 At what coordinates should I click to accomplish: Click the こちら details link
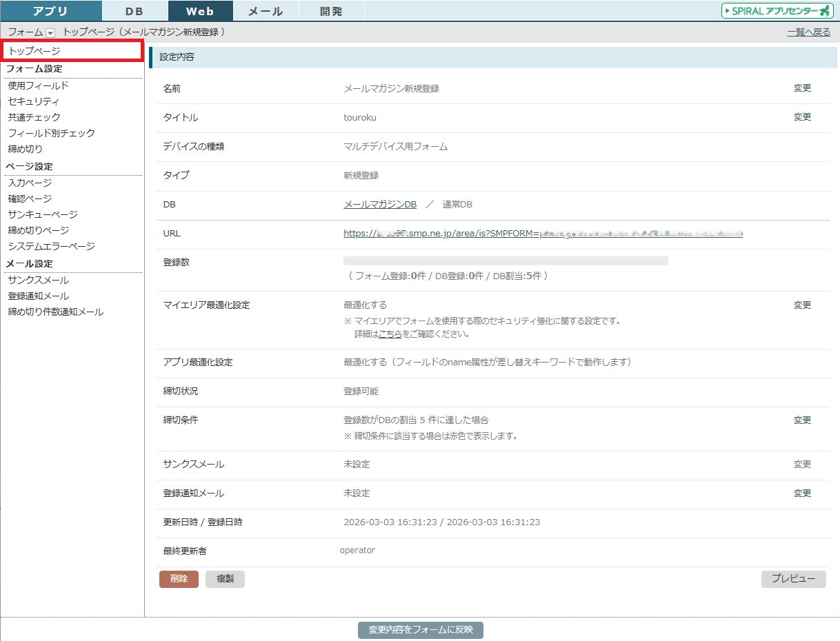coord(390,334)
